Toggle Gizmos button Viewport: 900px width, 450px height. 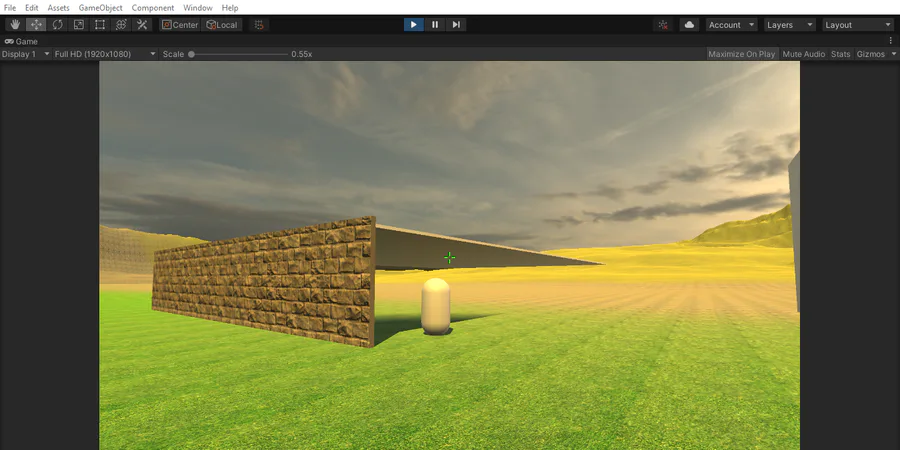[870, 54]
